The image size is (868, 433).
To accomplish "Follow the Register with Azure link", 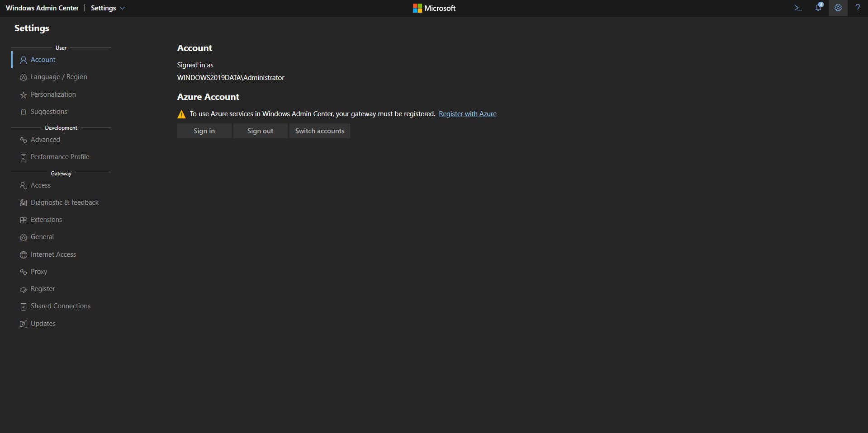I will point(467,114).
